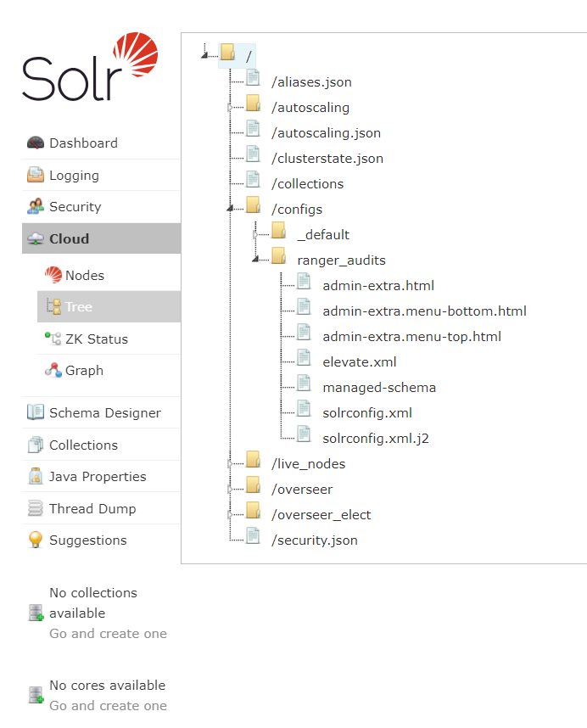Click the server icon beside No collections available
The height and width of the screenshot is (728, 587).
pos(36,613)
